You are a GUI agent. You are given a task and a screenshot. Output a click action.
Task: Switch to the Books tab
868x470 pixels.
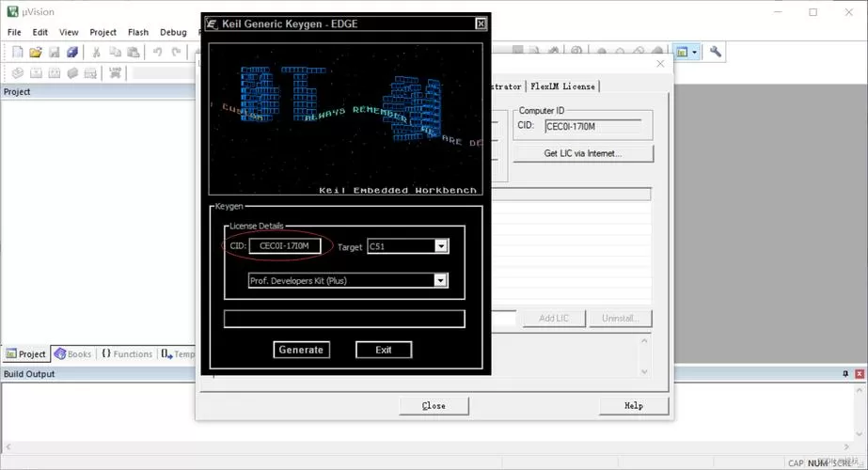73,353
